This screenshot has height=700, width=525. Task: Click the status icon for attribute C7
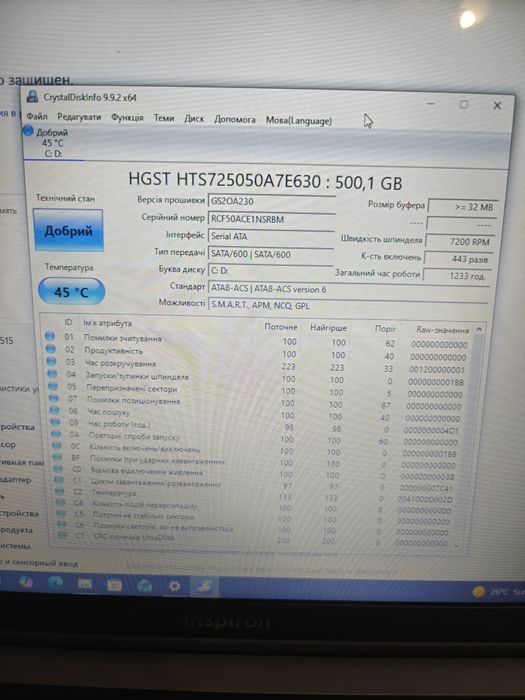[x=62, y=534]
